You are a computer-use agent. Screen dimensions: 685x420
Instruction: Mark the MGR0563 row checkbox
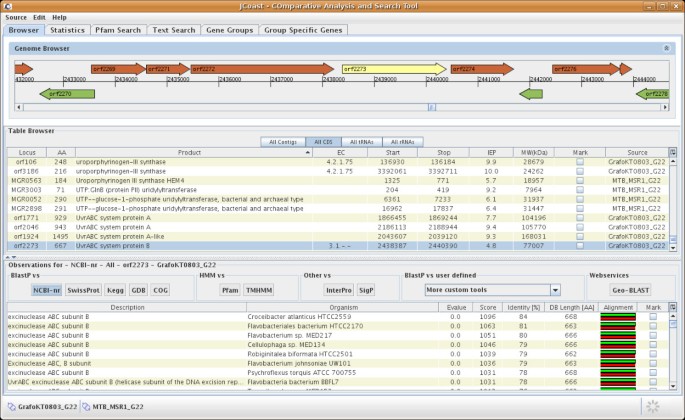click(x=580, y=180)
